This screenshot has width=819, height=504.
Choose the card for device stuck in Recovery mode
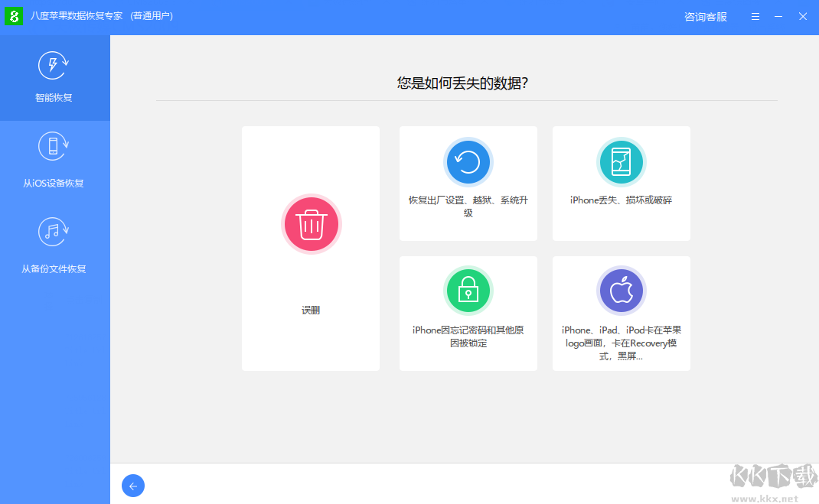pyautogui.click(x=621, y=314)
